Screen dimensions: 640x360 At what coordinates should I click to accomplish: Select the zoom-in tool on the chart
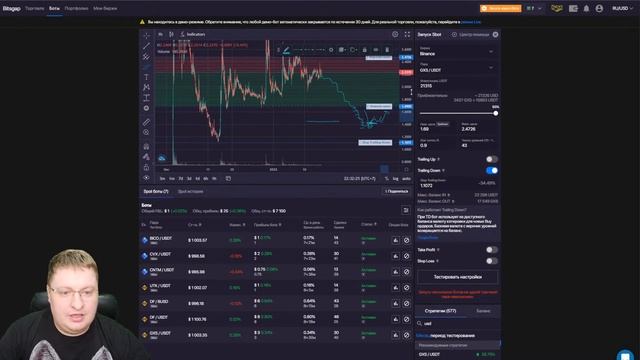pyautogui.click(x=146, y=132)
